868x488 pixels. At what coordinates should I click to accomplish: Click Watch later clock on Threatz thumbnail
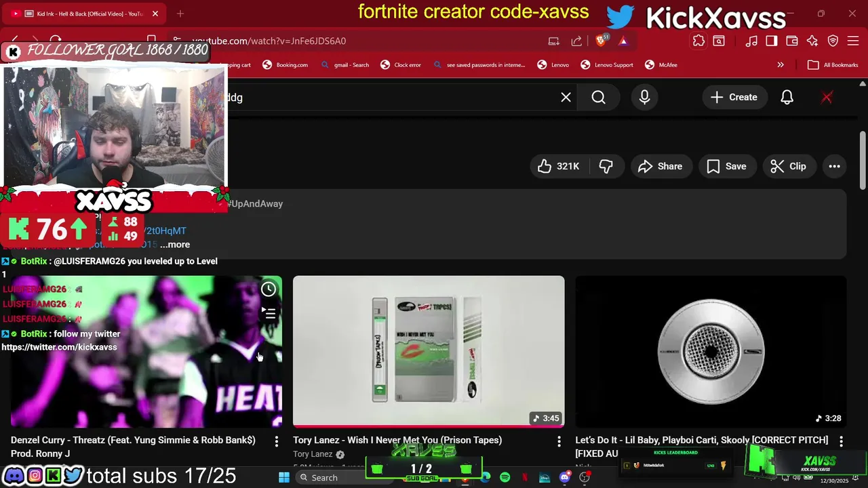pyautogui.click(x=269, y=289)
